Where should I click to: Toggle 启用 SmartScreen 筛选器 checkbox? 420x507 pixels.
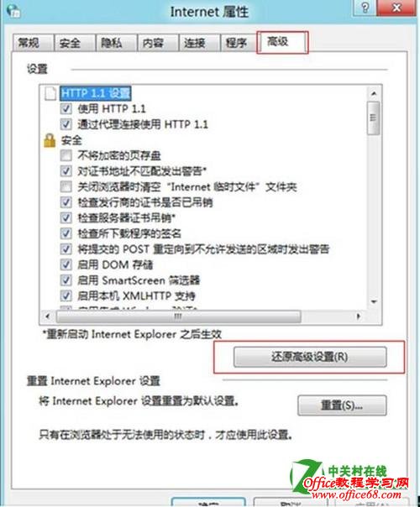(66, 280)
